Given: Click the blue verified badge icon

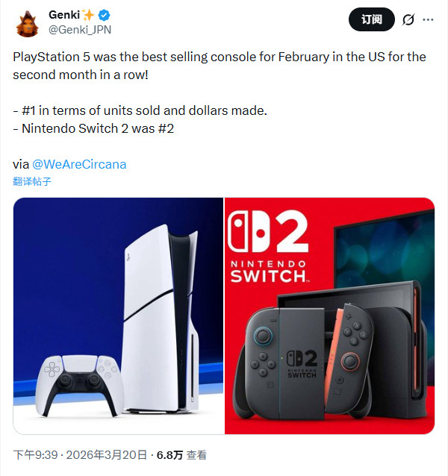Looking at the screenshot, I should (x=105, y=15).
